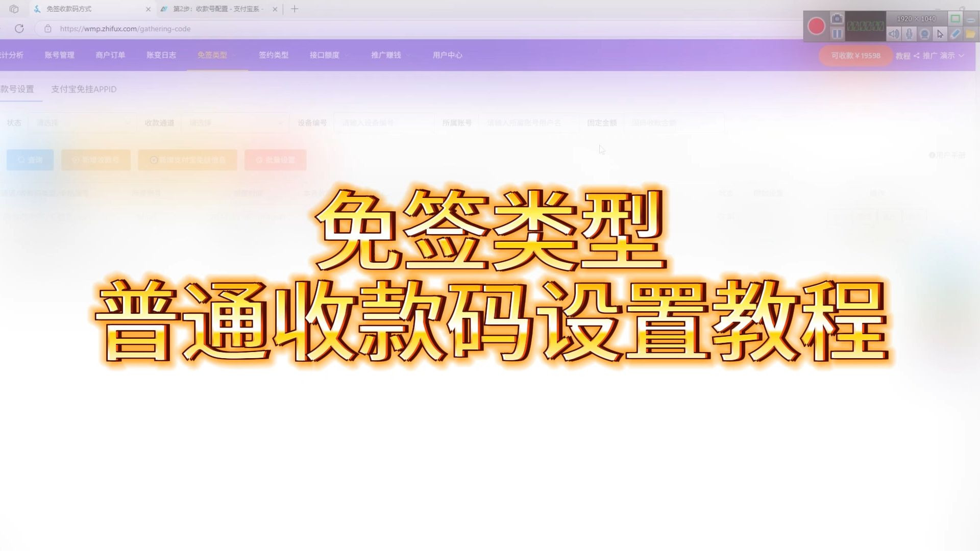Viewport: 980px width, 551px height.
Task: Focus the 所属账号 input field
Action: 529,123
